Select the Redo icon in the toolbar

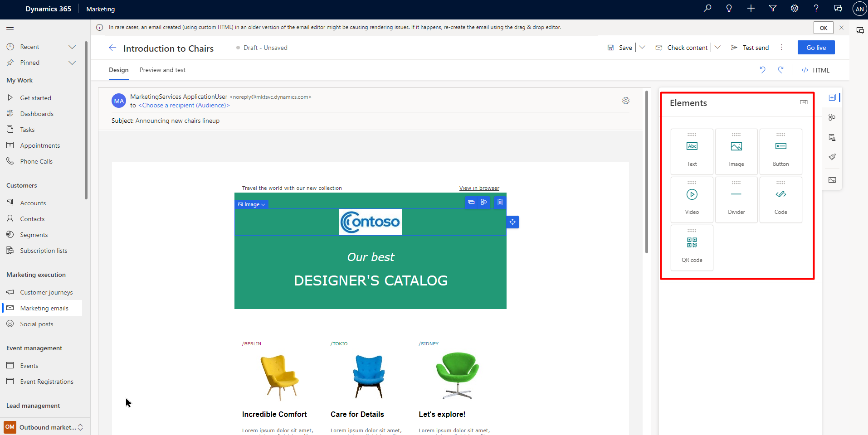coord(781,70)
